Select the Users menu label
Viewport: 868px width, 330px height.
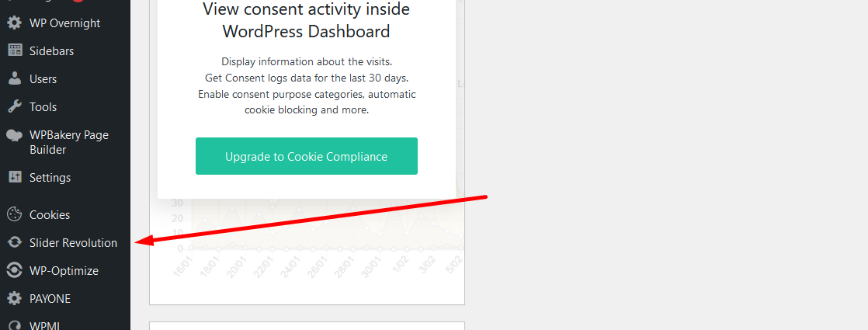coord(43,78)
